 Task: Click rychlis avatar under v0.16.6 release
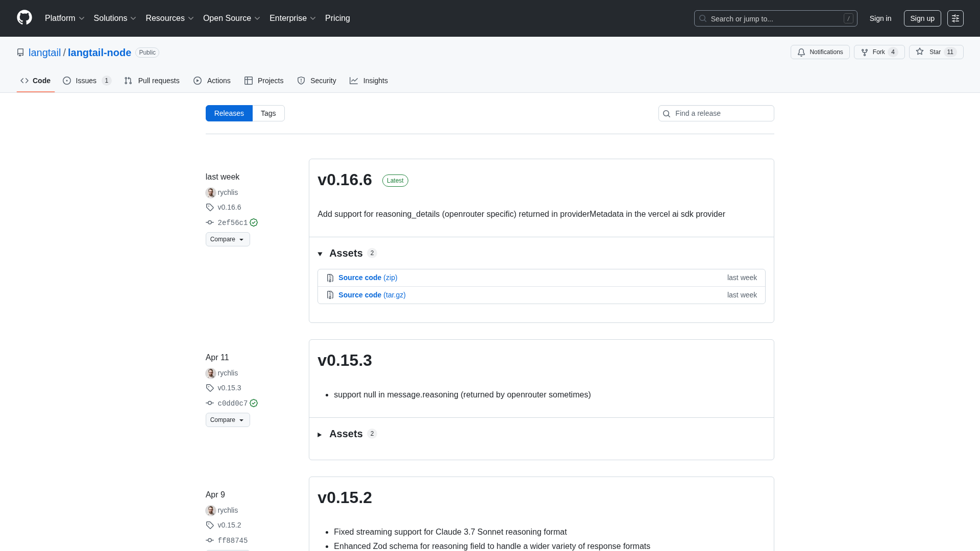click(x=211, y=193)
